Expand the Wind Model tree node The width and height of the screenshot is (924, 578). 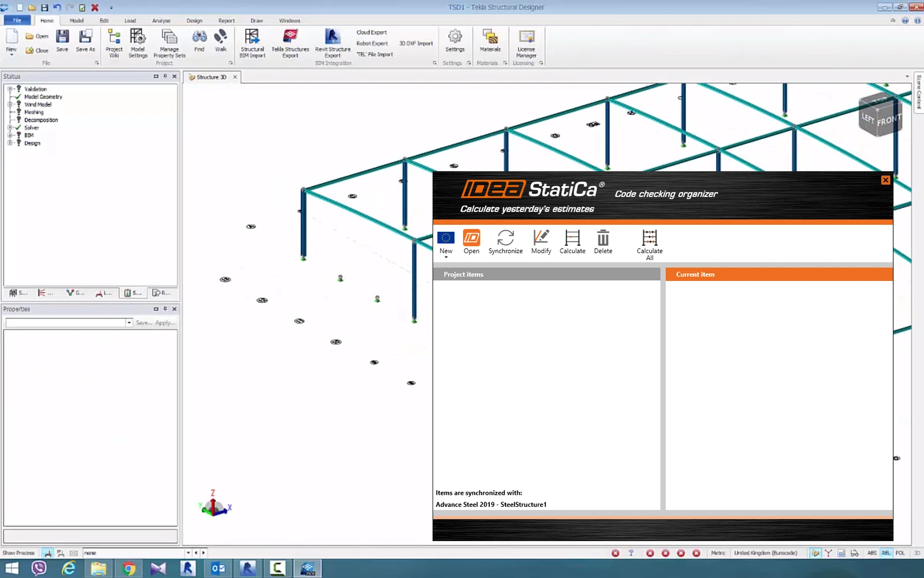point(10,105)
